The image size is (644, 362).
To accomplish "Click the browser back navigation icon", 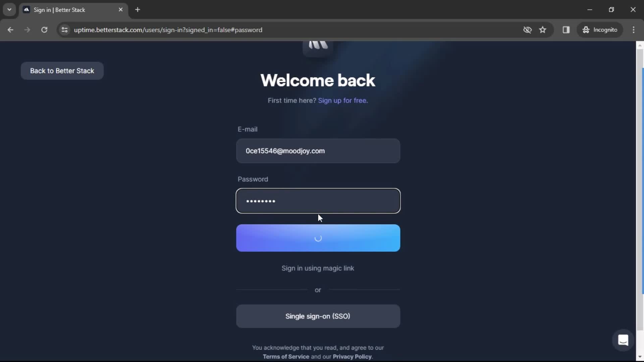I will tap(11, 29).
